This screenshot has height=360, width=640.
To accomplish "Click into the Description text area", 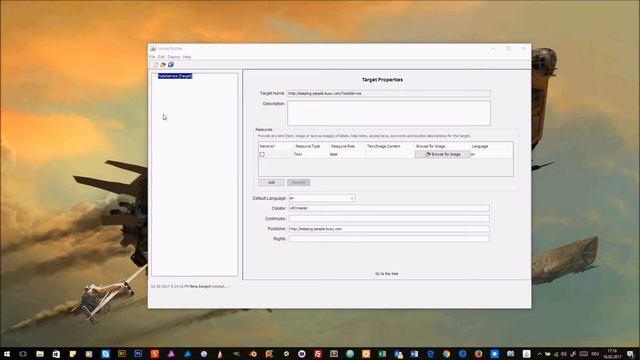I will [x=389, y=113].
